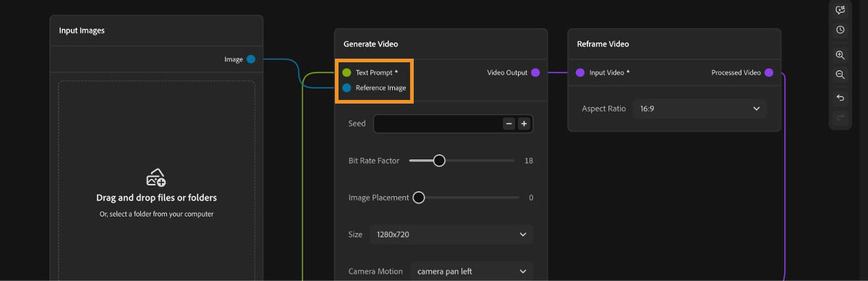Image resolution: width=868 pixels, height=281 pixels.
Task: Click the green Text Prompt input port
Action: [x=346, y=72]
